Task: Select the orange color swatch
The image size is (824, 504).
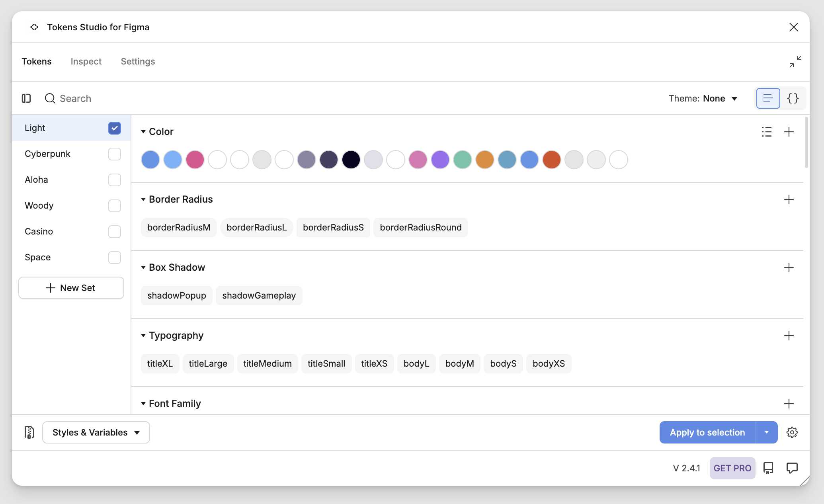Action: click(x=485, y=160)
